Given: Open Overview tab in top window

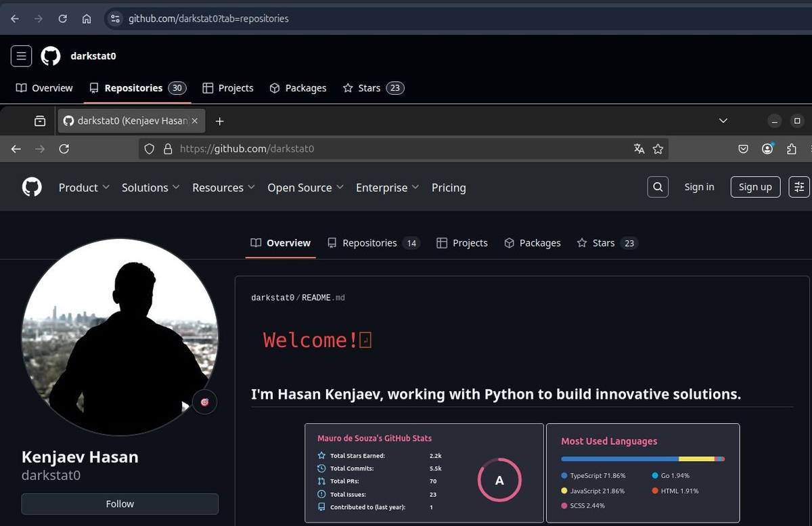Looking at the screenshot, I should click(45, 88).
